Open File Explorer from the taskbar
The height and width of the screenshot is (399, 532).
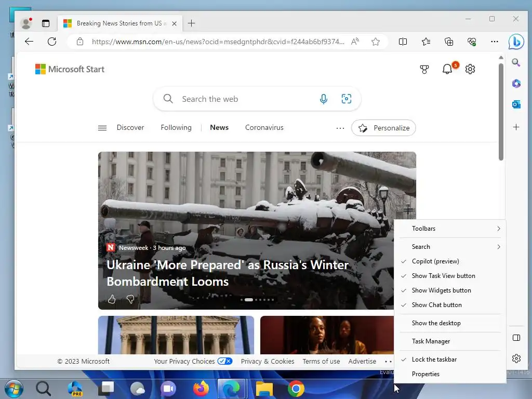click(264, 389)
